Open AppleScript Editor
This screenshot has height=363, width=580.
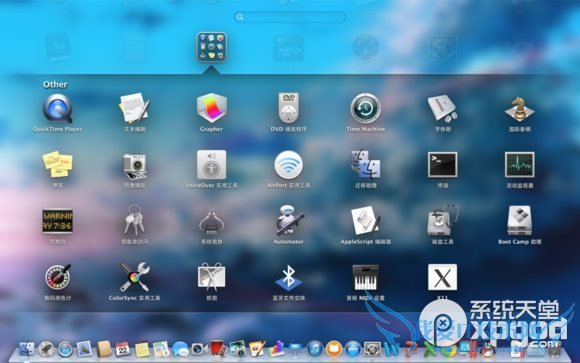(x=365, y=221)
